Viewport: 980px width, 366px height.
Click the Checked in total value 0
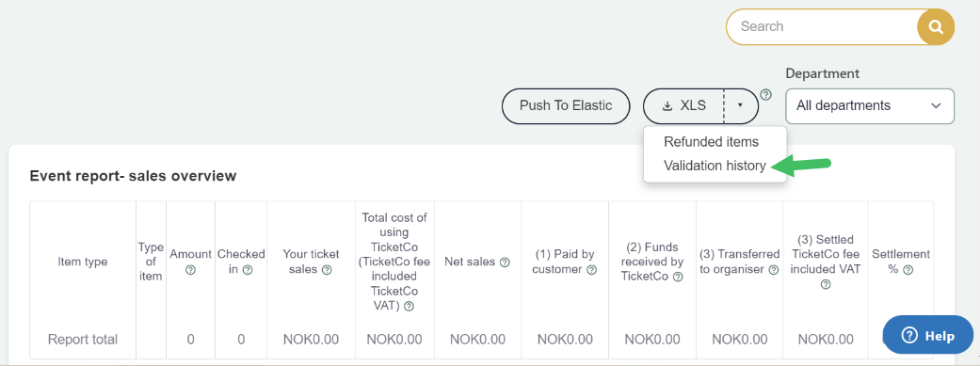[241, 340]
